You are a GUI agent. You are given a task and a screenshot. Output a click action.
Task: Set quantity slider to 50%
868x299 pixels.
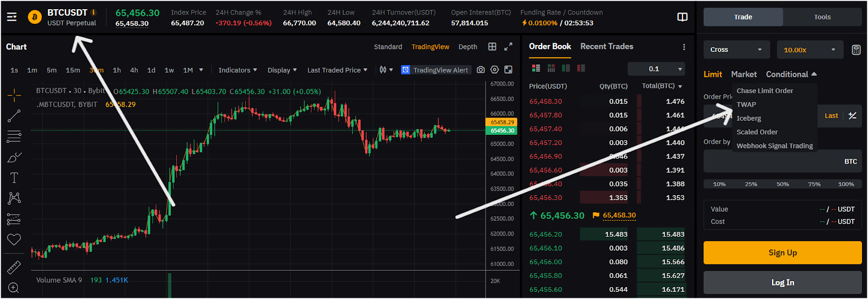(x=783, y=184)
